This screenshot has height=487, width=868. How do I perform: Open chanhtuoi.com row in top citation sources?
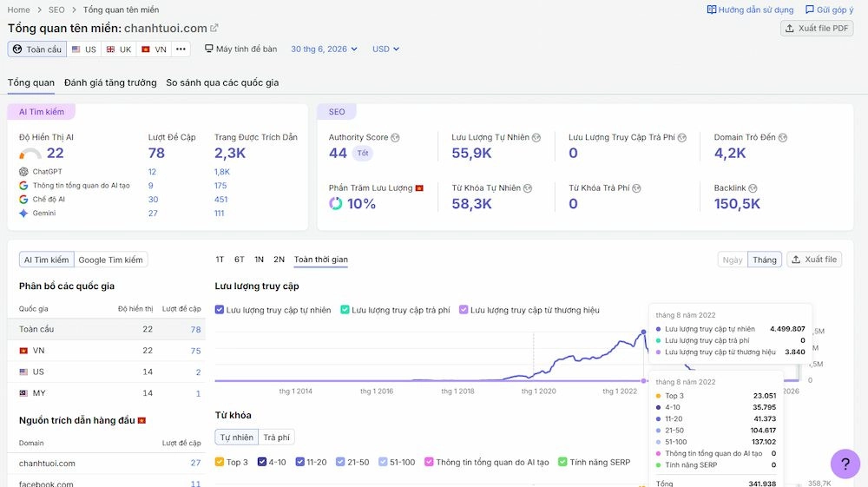point(106,464)
